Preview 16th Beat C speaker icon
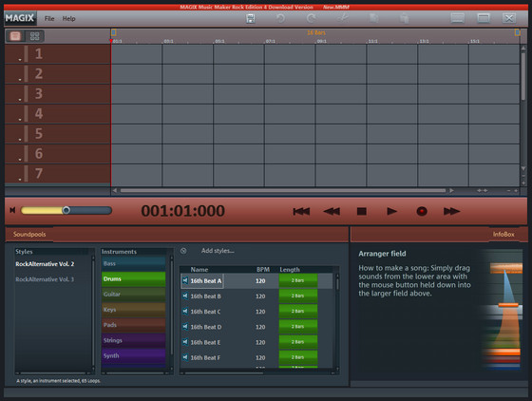This screenshot has width=532, height=401. [x=185, y=311]
